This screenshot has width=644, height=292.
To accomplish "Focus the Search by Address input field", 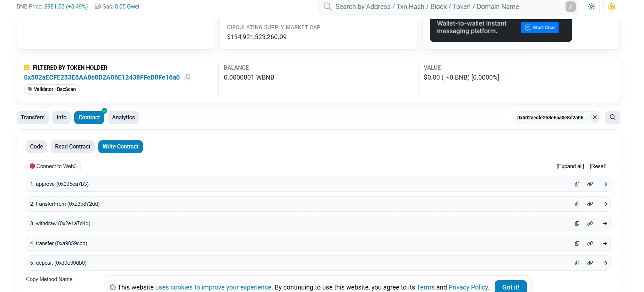I will (x=449, y=6).
